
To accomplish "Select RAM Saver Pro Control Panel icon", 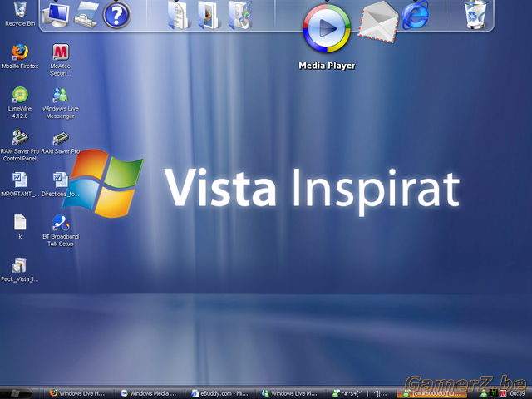I will (20, 145).
